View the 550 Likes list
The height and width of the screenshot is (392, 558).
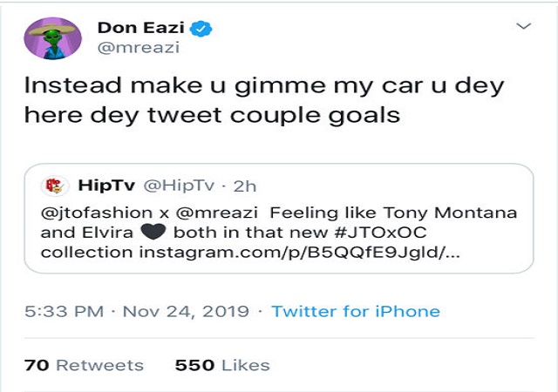point(222,365)
